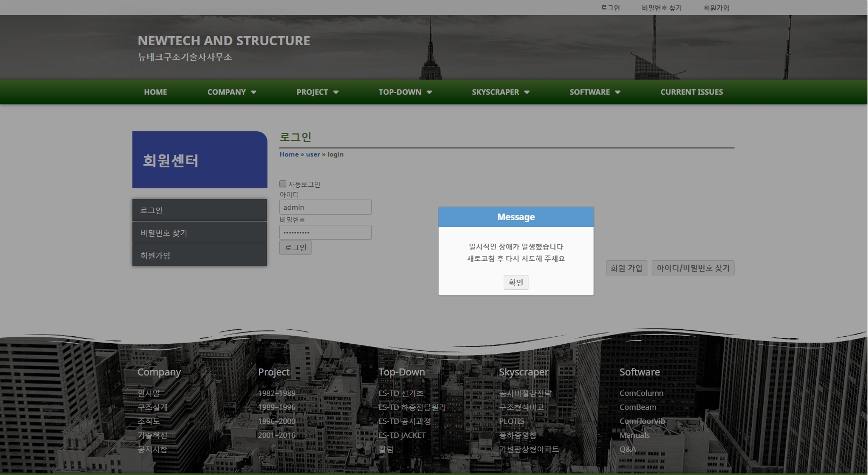
Task: Click the Software footer heading
Action: coord(639,372)
